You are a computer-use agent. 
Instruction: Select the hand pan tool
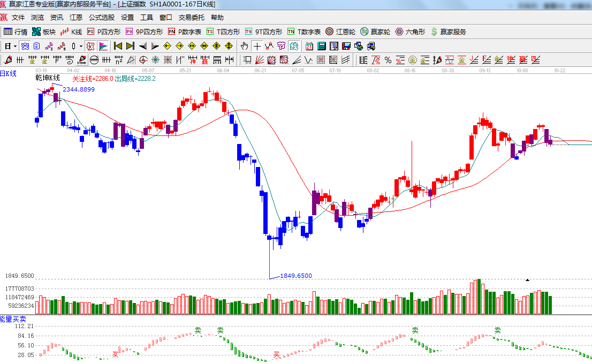pyautogui.click(x=245, y=45)
